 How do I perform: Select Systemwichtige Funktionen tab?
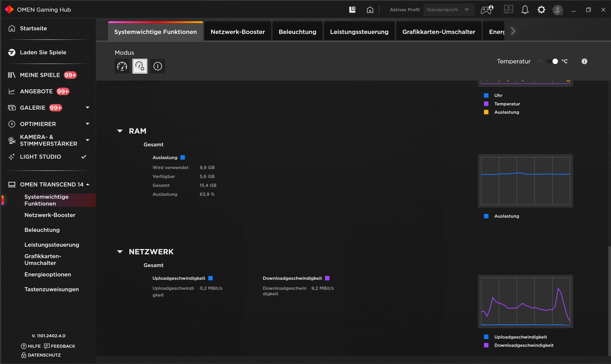click(156, 31)
